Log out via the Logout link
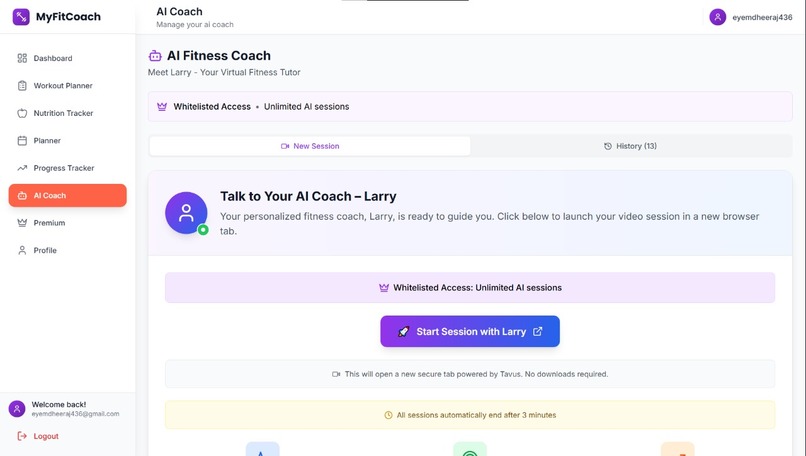Screen dimensions: 806x456 (46, 436)
